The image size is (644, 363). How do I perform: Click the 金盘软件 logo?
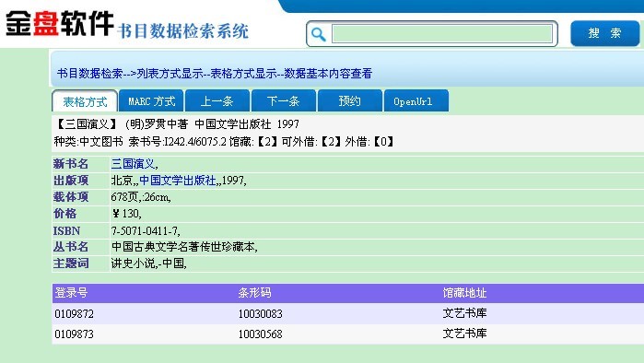coord(60,23)
